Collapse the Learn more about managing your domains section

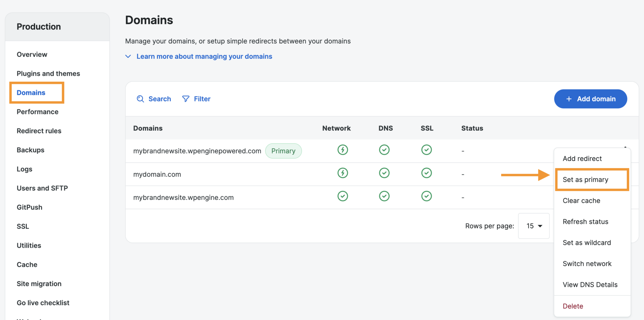coord(128,56)
